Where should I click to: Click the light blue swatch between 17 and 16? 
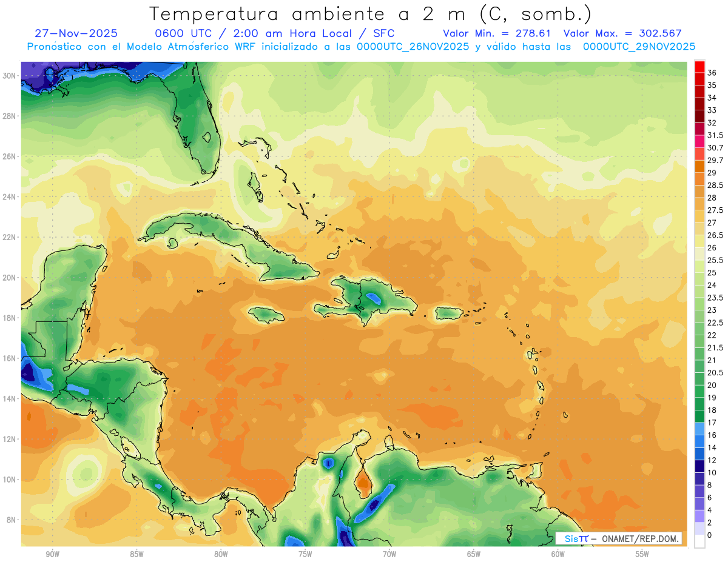pos(699,429)
